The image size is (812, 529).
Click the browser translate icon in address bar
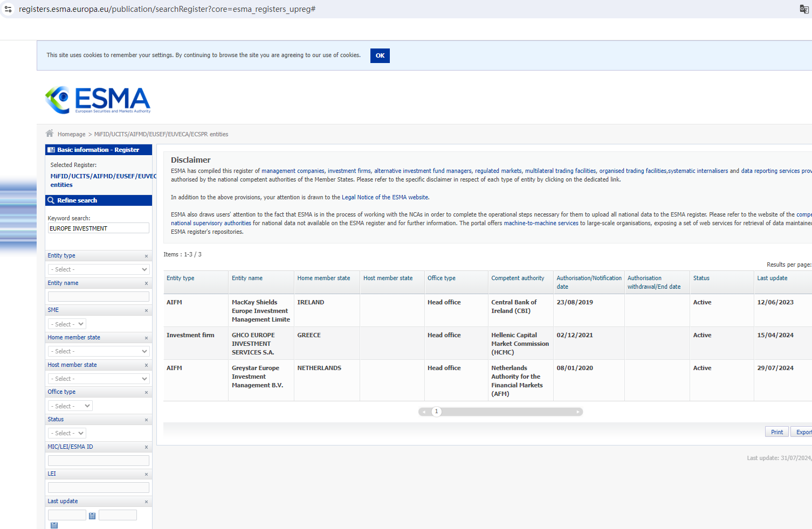pyautogui.click(x=804, y=9)
